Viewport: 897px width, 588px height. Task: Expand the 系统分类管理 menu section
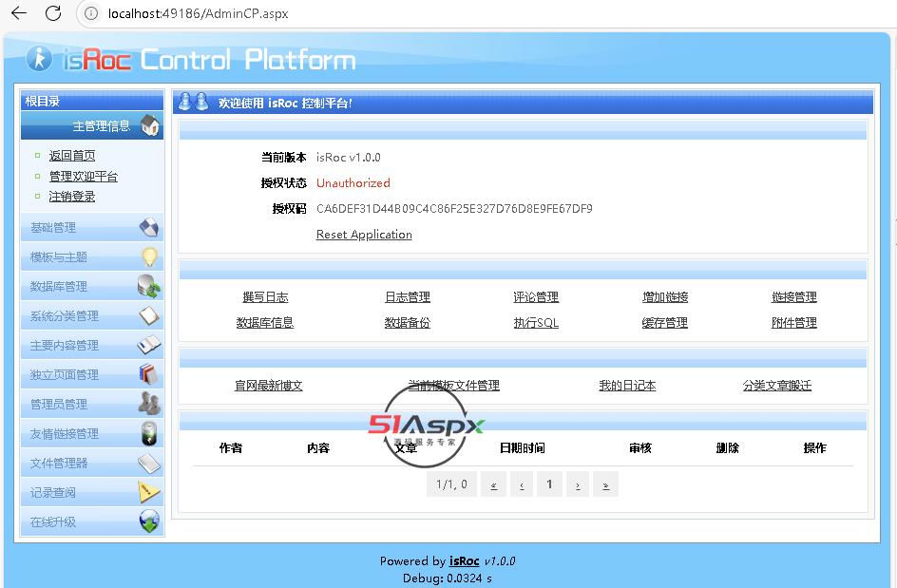pyautogui.click(x=91, y=315)
